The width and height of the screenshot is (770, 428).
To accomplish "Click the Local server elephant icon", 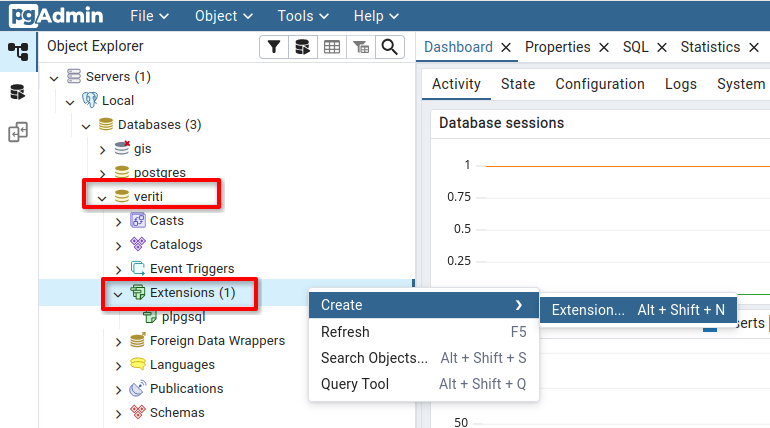I will point(90,100).
